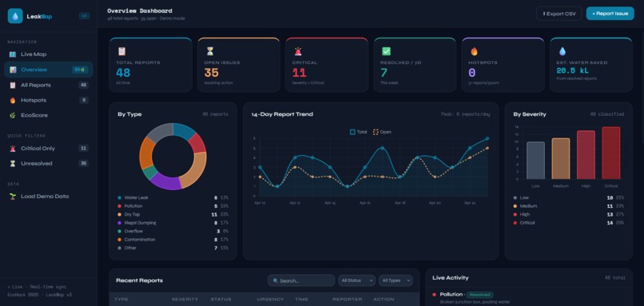The height and width of the screenshot is (306, 644).
Task: Click the High severity legend entry
Action: pos(568,214)
